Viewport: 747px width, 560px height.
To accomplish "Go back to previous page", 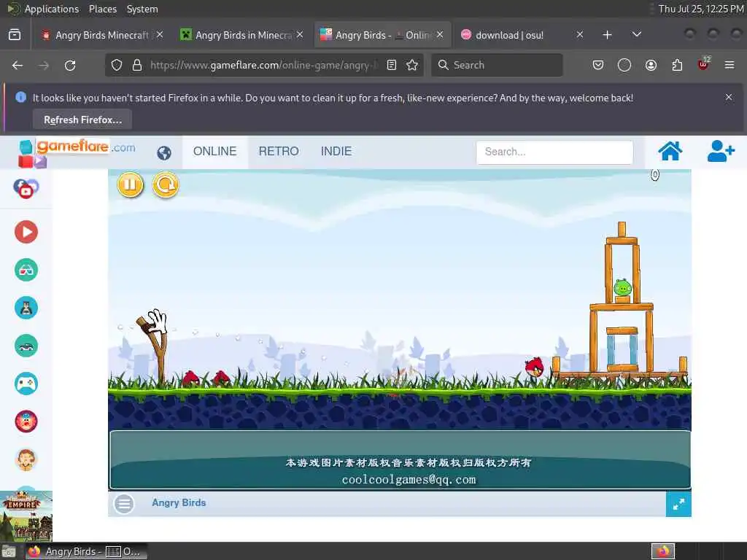I will (x=18, y=65).
